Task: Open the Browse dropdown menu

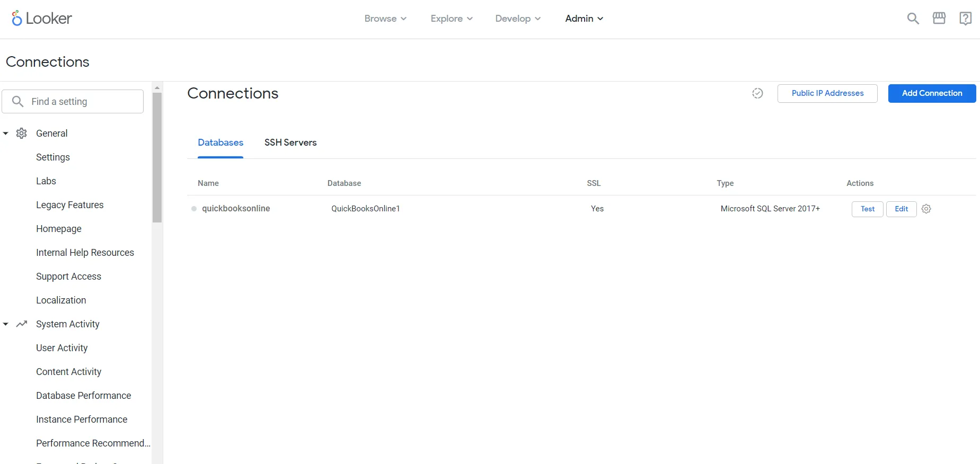Action: click(385, 19)
